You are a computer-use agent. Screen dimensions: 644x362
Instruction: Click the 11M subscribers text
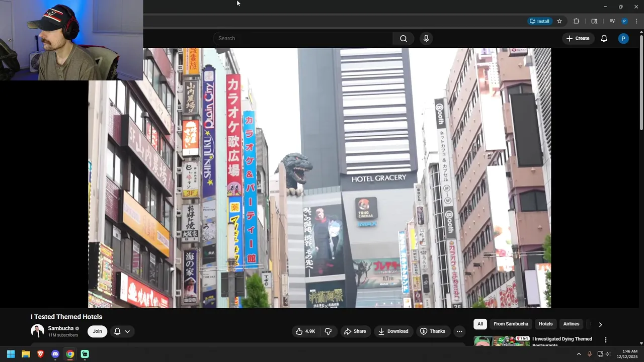(x=63, y=335)
